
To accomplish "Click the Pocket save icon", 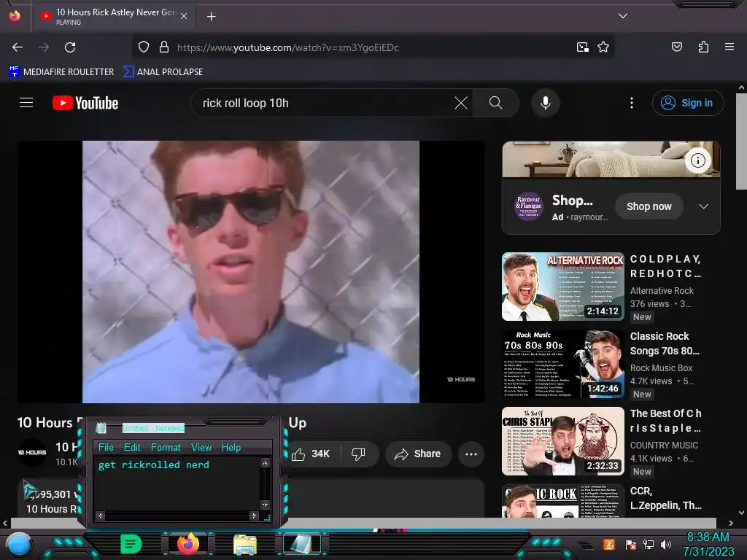I will (677, 47).
